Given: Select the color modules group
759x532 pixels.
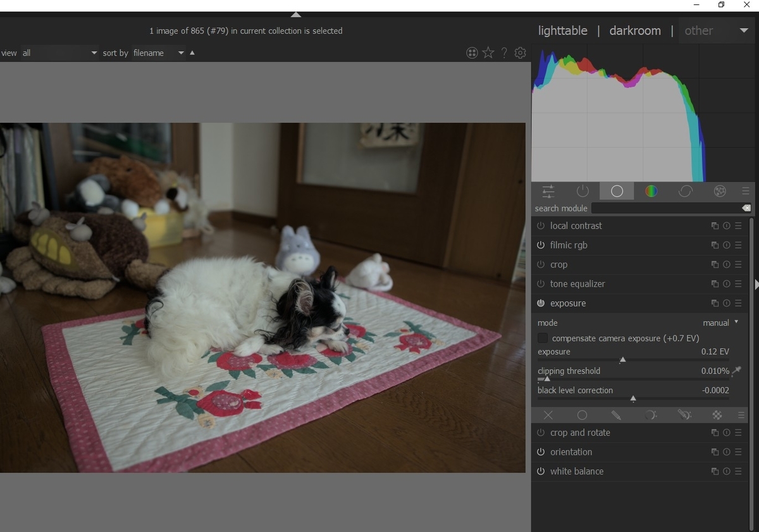Looking at the screenshot, I should (x=651, y=191).
